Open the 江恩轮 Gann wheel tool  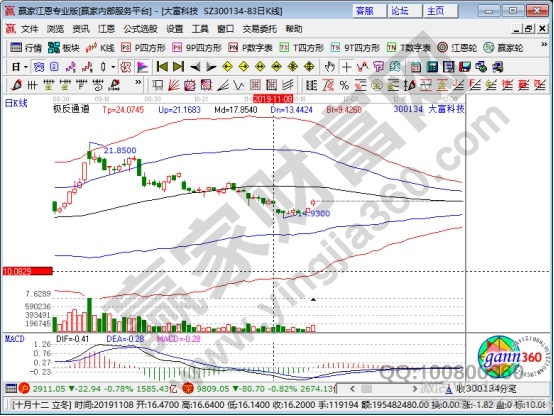point(457,47)
